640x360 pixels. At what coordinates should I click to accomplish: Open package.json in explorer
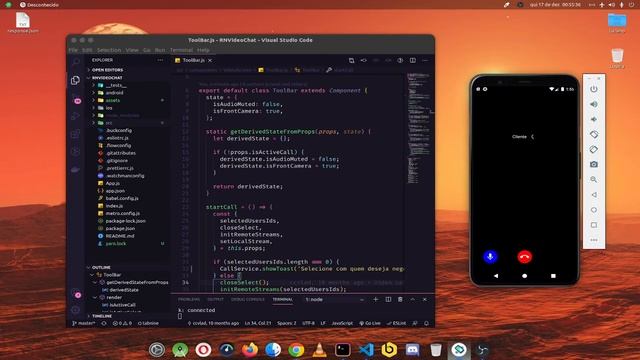pos(120,229)
